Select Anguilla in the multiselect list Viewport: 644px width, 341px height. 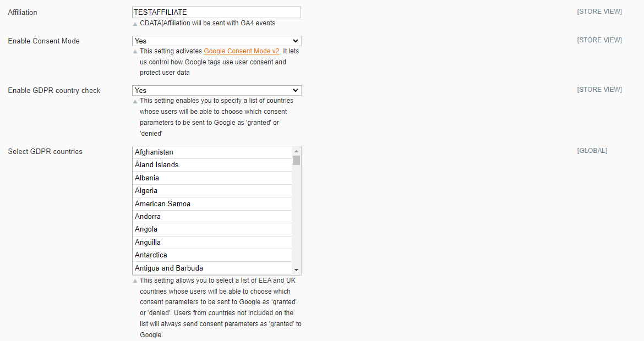(x=212, y=243)
